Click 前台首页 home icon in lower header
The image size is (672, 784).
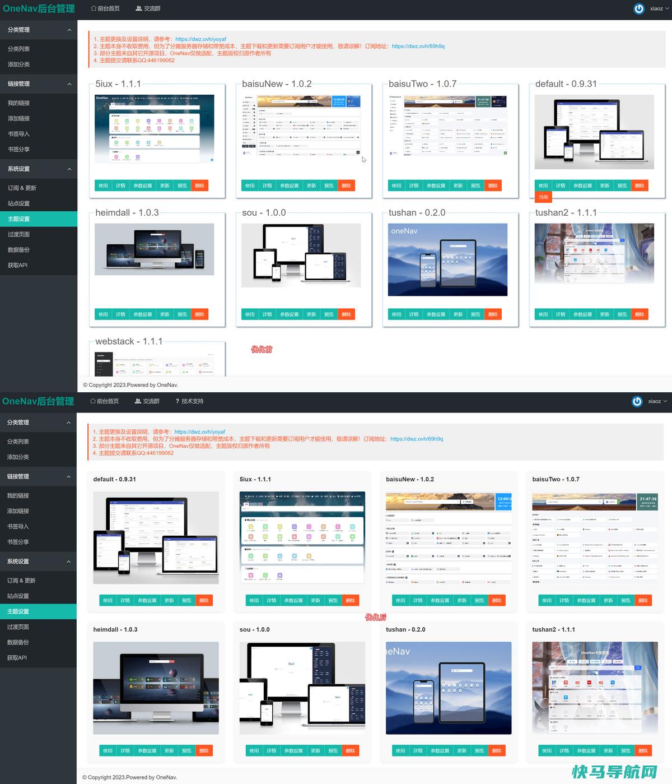point(93,401)
